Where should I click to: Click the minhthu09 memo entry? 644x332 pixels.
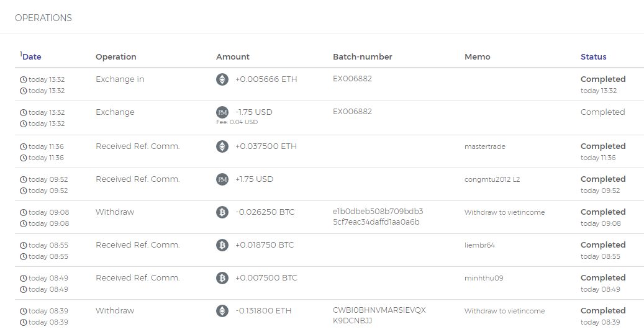point(484,278)
